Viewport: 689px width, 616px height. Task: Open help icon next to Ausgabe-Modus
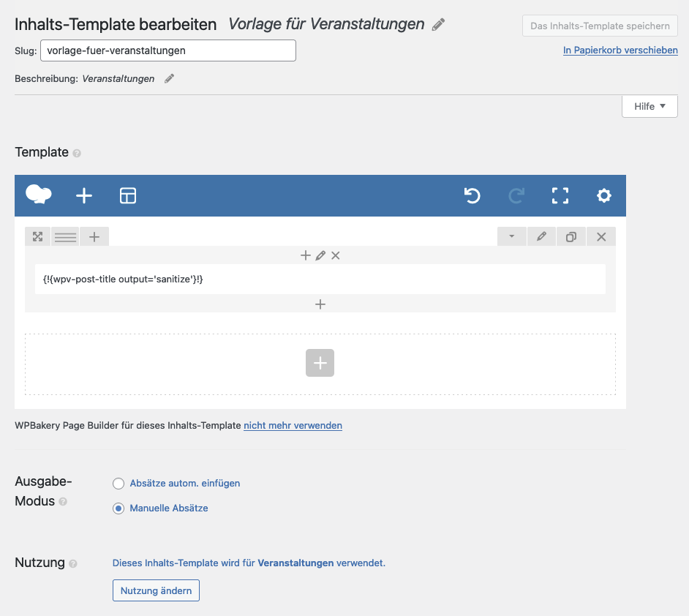[x=63, y=502]
